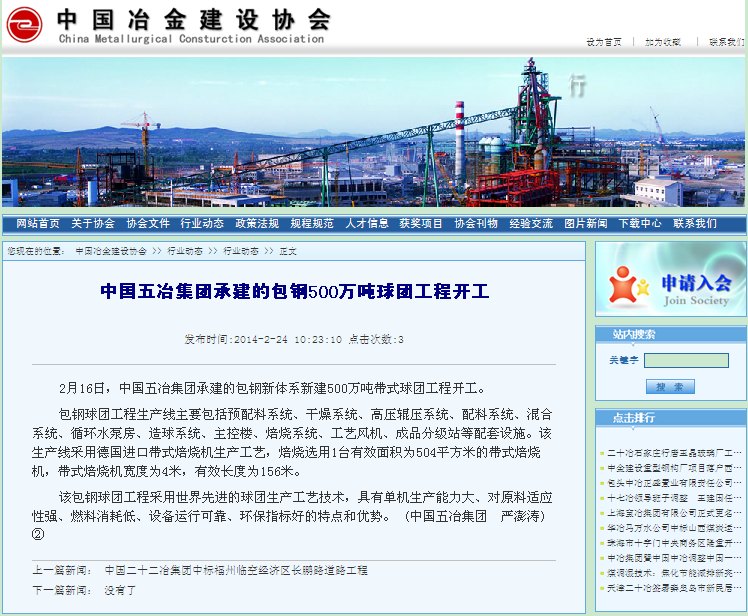Click 中国冶金建设协会 breadcrumb link

[x=111, y=251]
